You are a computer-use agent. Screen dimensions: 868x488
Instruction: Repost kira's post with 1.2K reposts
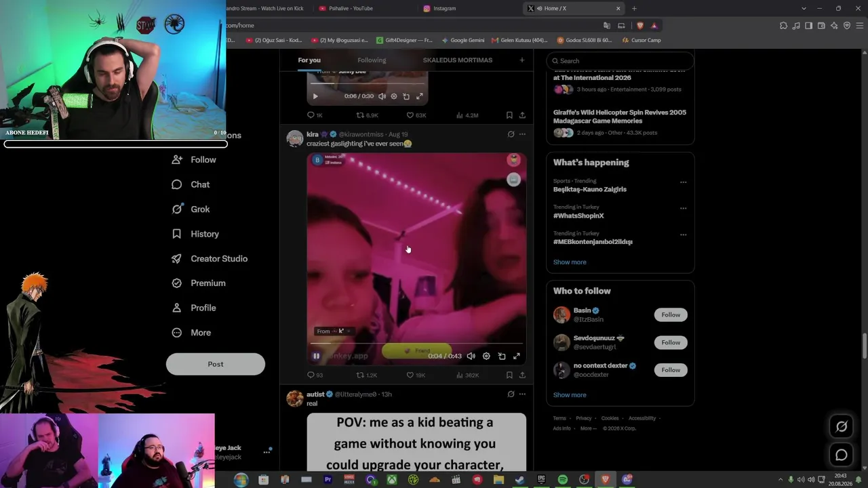(367, 375)
